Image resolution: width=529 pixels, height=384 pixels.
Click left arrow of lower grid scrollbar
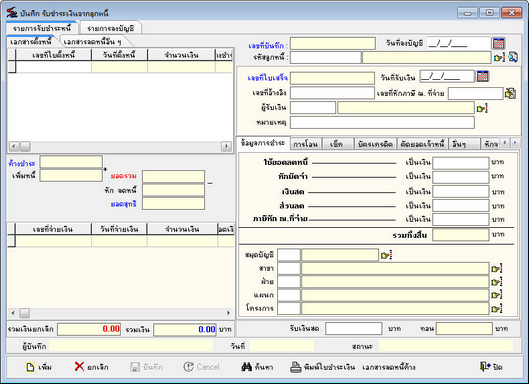(13, 313)
